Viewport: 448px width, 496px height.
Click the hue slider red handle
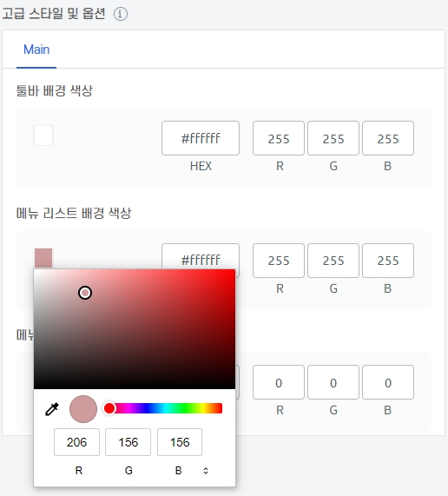109,408
